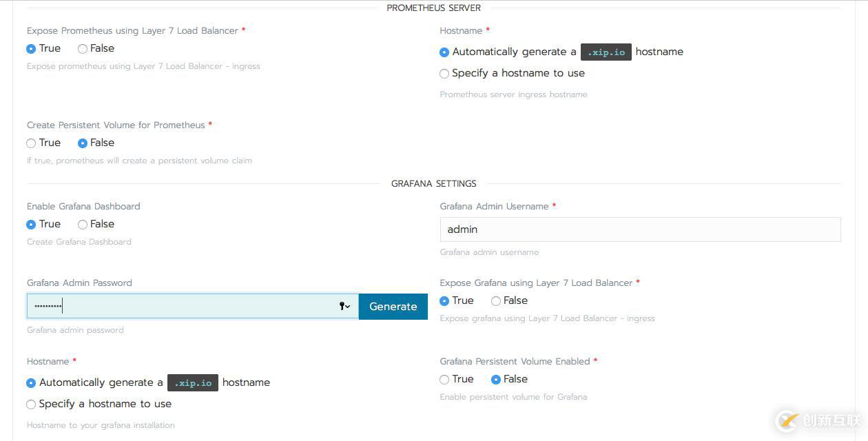Focus the Grafana Admin Password field
This screenshot has height=441, width=868.
(193, 306)
